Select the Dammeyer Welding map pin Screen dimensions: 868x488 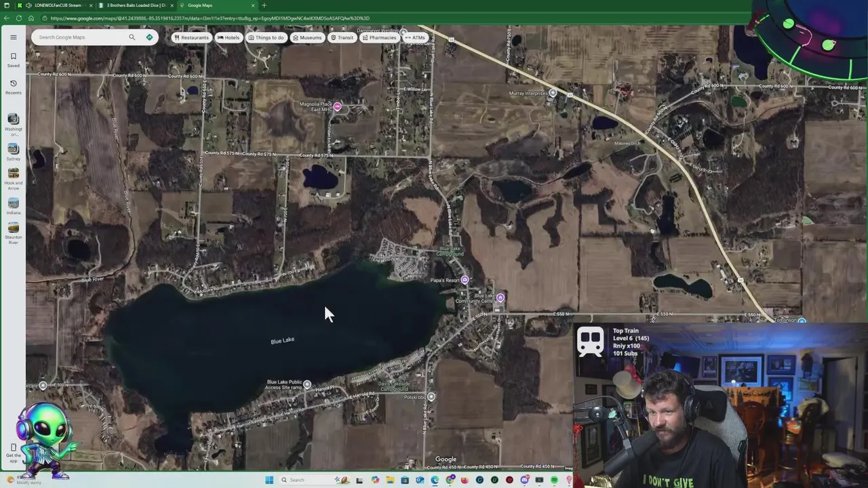[403, 32]
